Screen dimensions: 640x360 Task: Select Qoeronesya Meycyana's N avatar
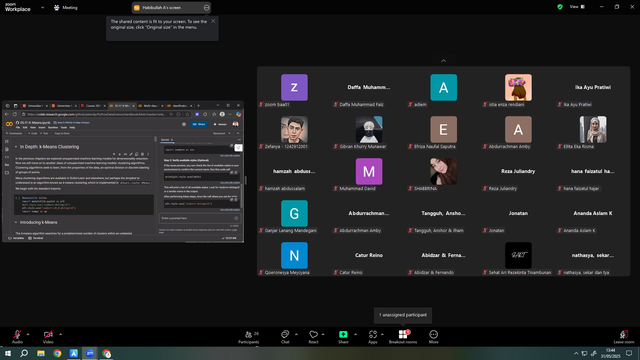click(x=294, y=256)
